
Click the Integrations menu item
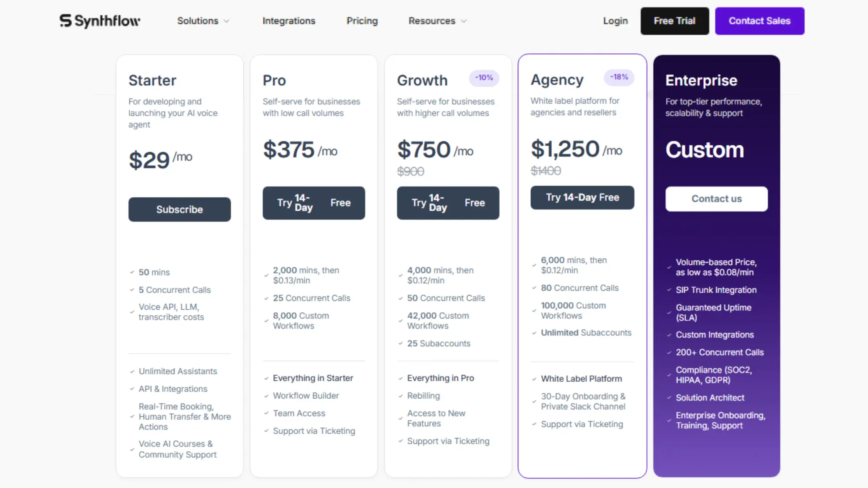288,21
